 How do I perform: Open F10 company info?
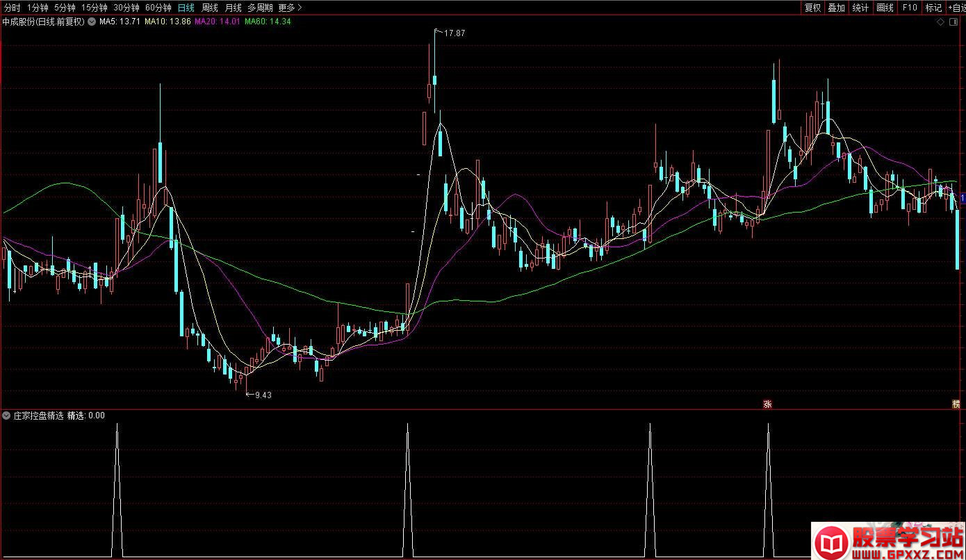[909, 8]
